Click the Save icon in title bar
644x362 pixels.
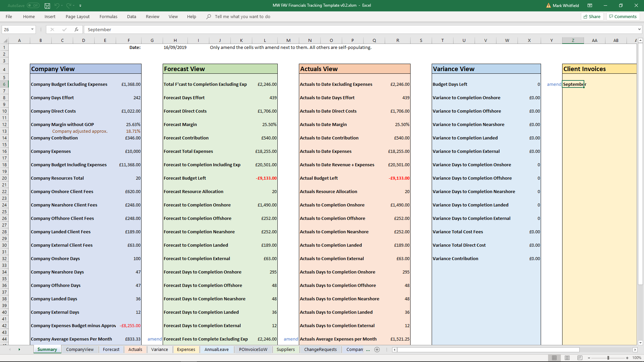[47, 6]
